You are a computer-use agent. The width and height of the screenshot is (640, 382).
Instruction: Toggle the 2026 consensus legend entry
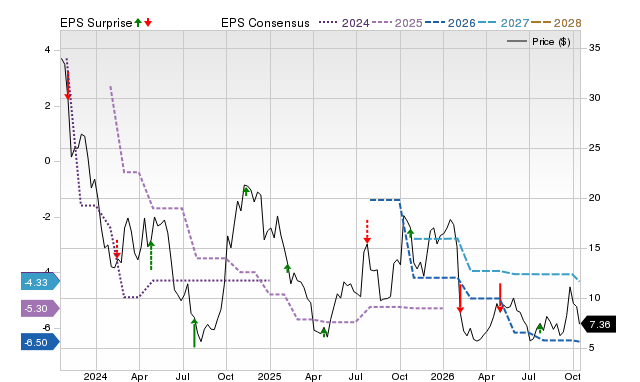click(450, 23)
